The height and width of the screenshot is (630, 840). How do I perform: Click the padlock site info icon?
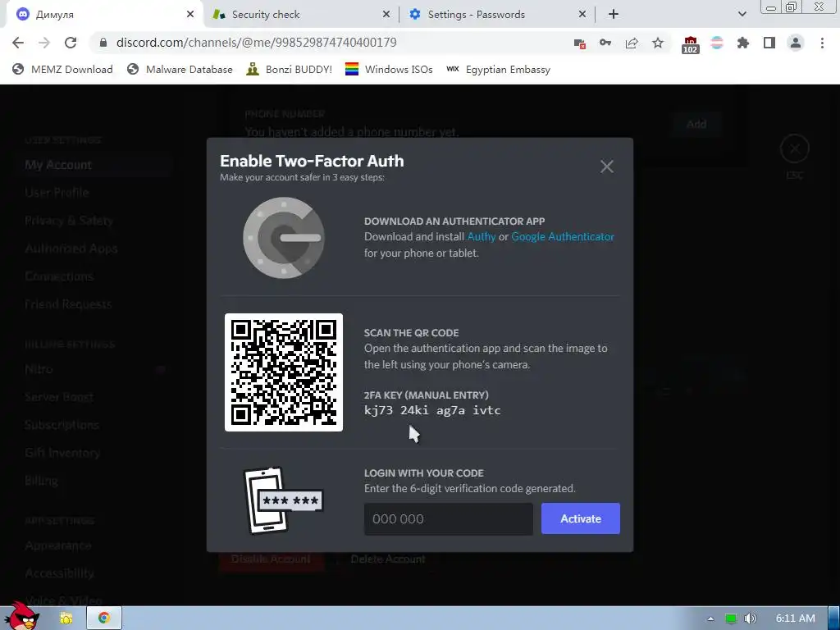tap(103, 43)
